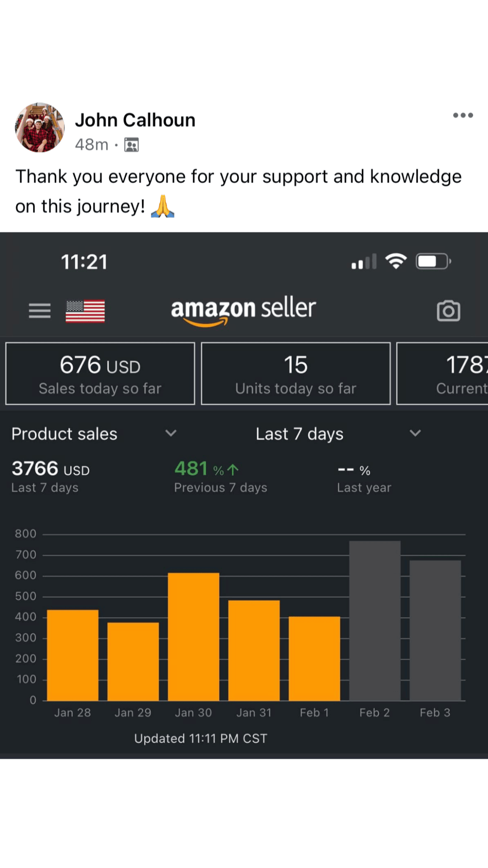The width and height of the screenshot is (488, 868).
Task: Select the partially visible 1787 Current card
Action: coord(443,373)
